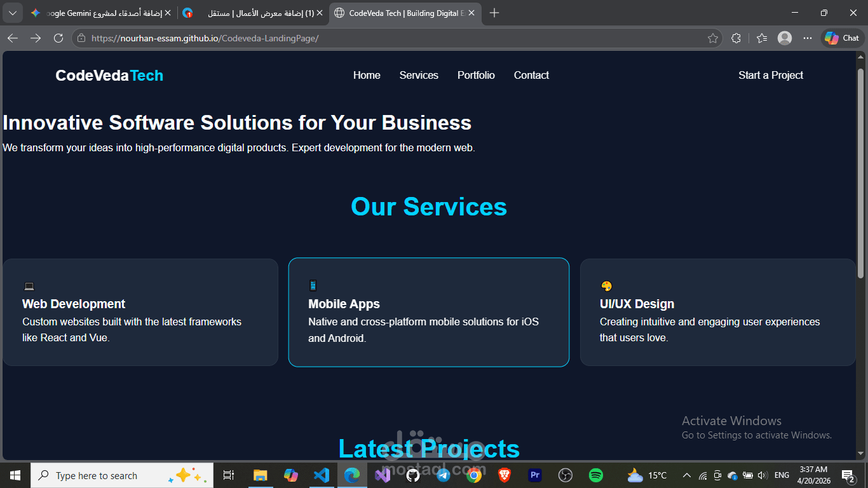Image resolution: width=868 pixels, height=488 pixels.
Task: Select Microsoft Edge in taskbar
Action: click(352, 475)
